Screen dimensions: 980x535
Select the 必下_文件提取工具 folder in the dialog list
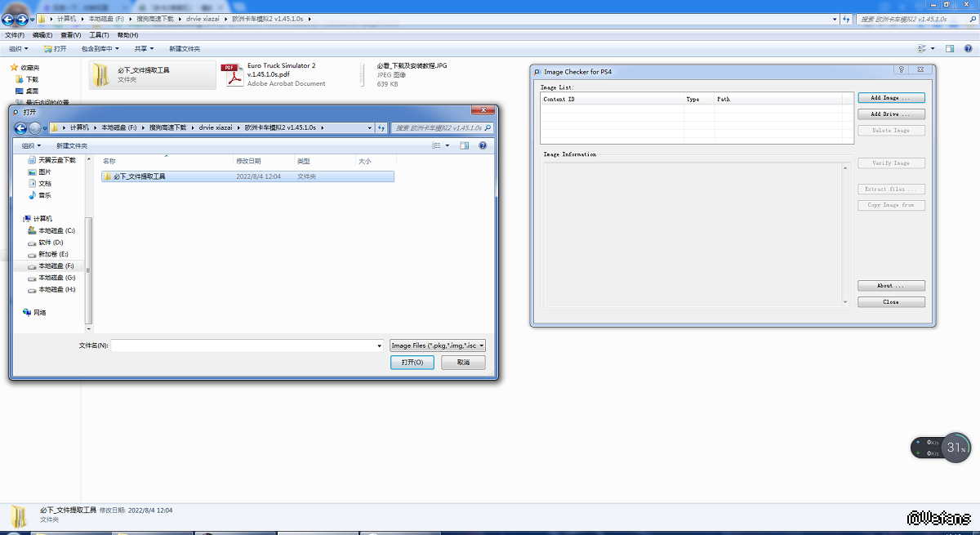(247, 176)
